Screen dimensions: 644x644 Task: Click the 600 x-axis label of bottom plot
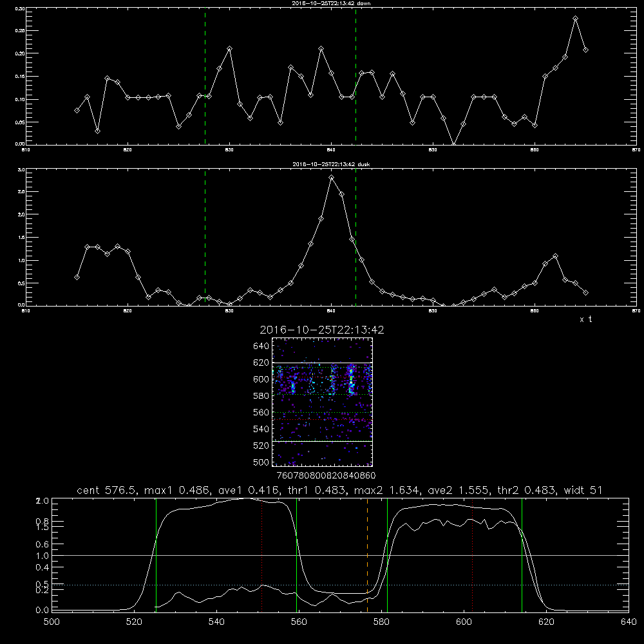464,622
